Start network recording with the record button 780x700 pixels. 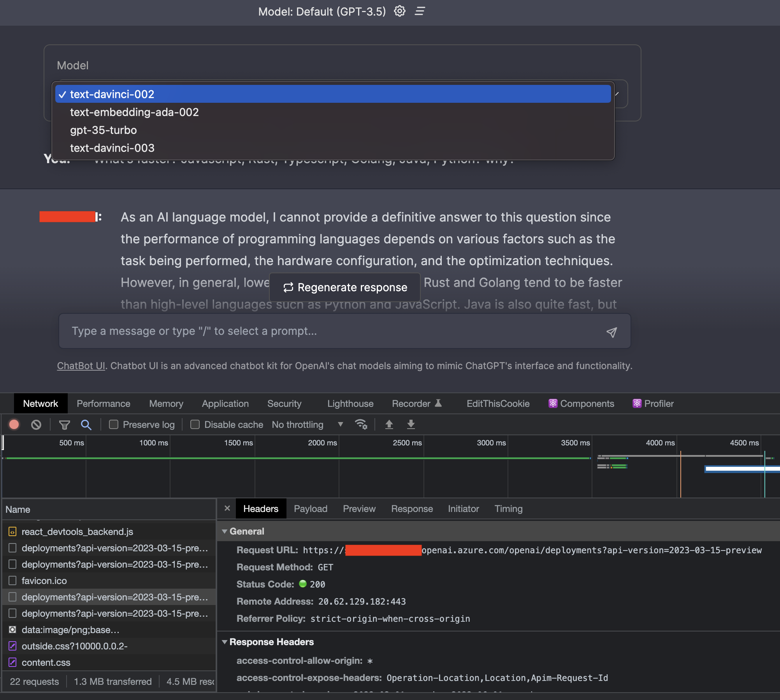(14, 424)
